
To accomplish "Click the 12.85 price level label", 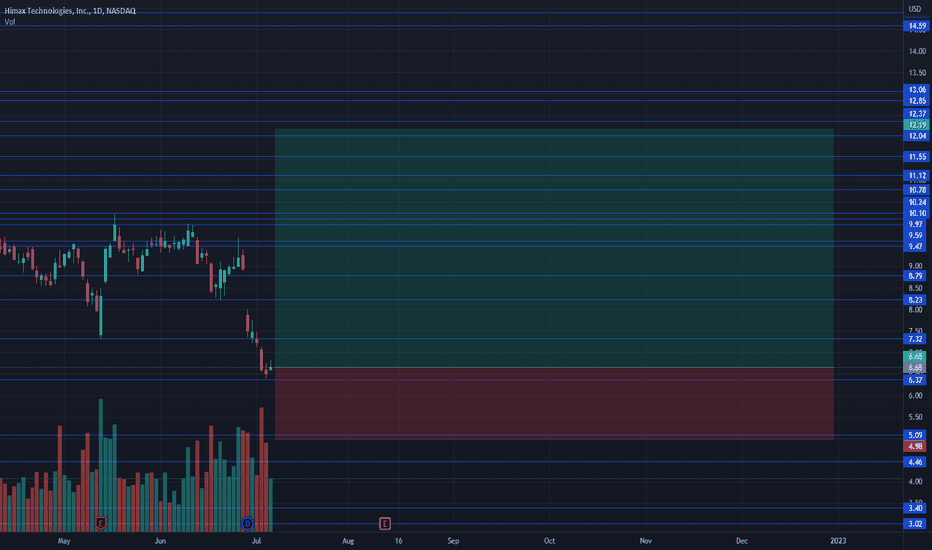I will point(917,100).
